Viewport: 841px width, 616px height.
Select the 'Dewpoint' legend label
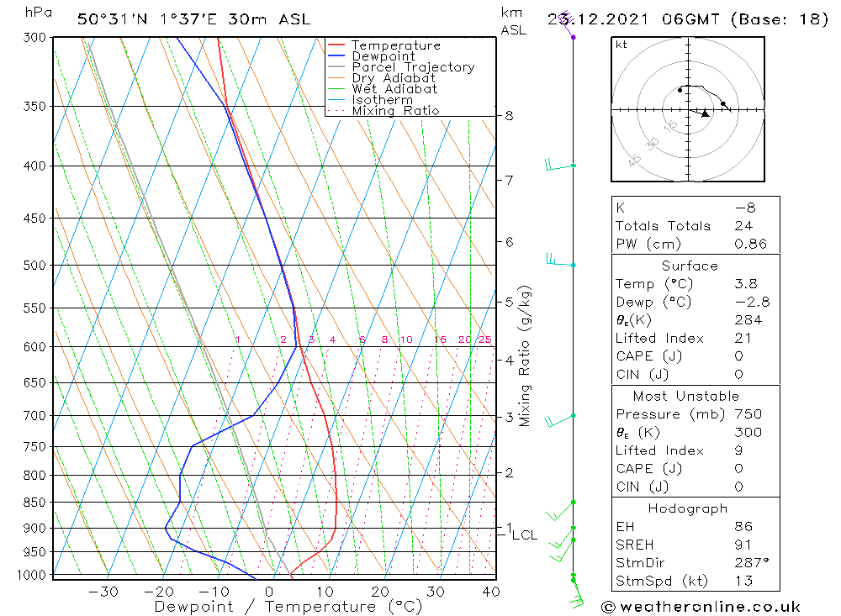pos(383,56)
